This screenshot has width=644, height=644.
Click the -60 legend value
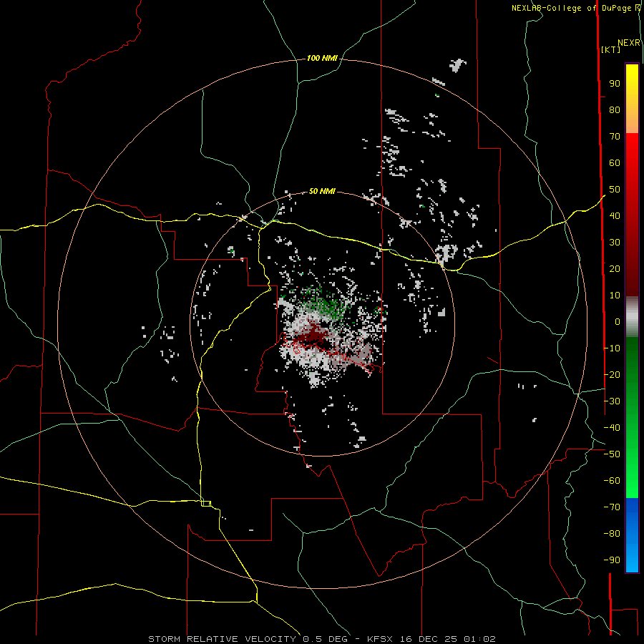tap(612, 481)
